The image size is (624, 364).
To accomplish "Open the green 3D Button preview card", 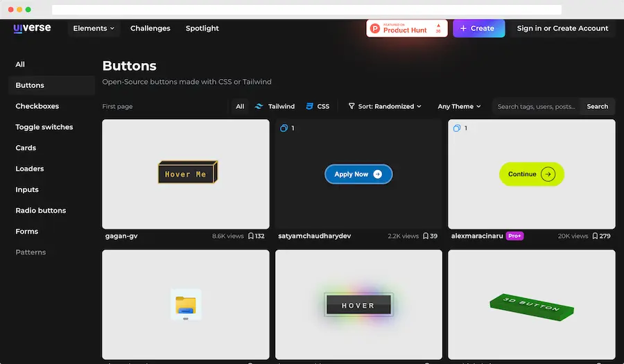I will (x=532, y=304).
